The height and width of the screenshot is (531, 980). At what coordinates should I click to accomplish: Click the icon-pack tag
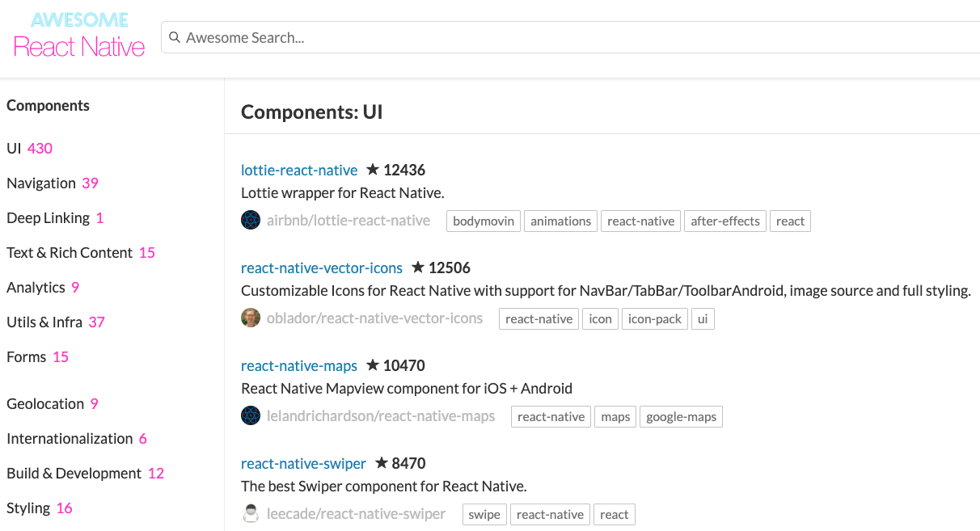click(x=655, y=318)
